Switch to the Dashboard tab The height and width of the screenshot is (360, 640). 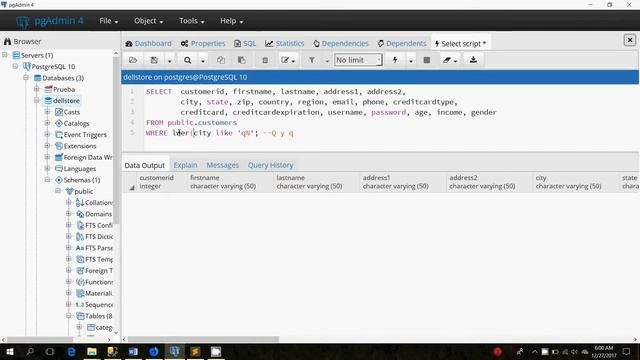coord(149,43)
